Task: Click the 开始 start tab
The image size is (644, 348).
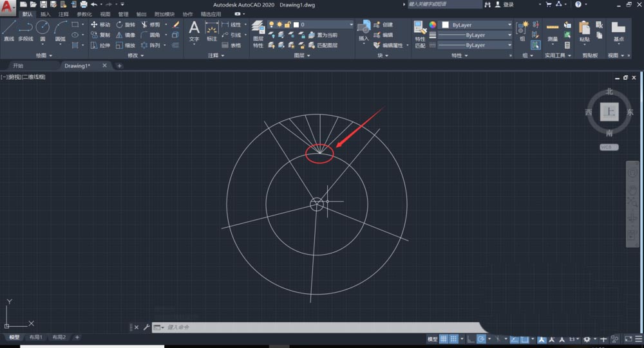Action: 17,66
